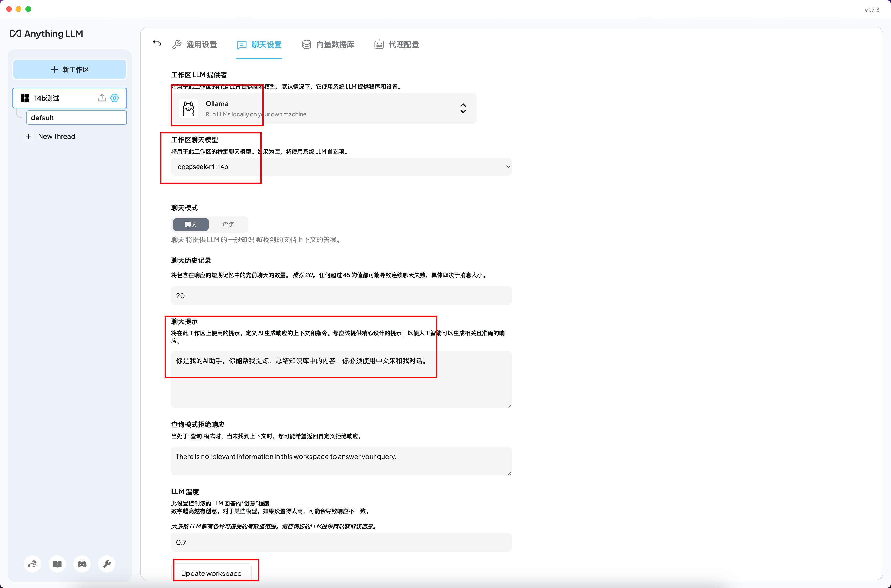Switch chat mode to 查询
Image resolution: width=891 pixels, height=588 pixels.
(x=228, y=224)
